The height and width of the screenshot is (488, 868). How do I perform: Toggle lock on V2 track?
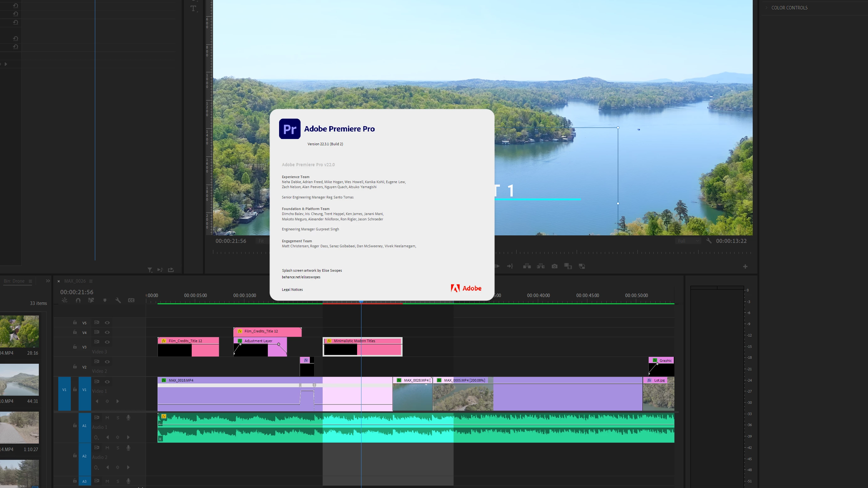[75, 367]
